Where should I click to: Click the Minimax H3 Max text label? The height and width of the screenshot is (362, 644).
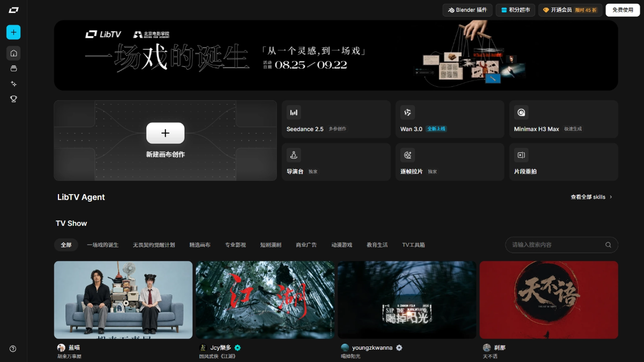pos(537,129)
